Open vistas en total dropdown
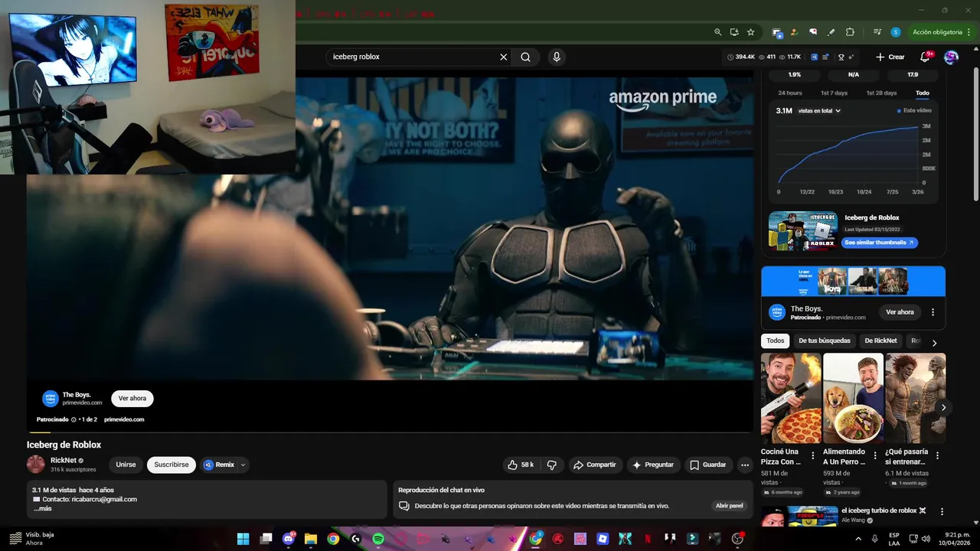 tap(819, 111)
